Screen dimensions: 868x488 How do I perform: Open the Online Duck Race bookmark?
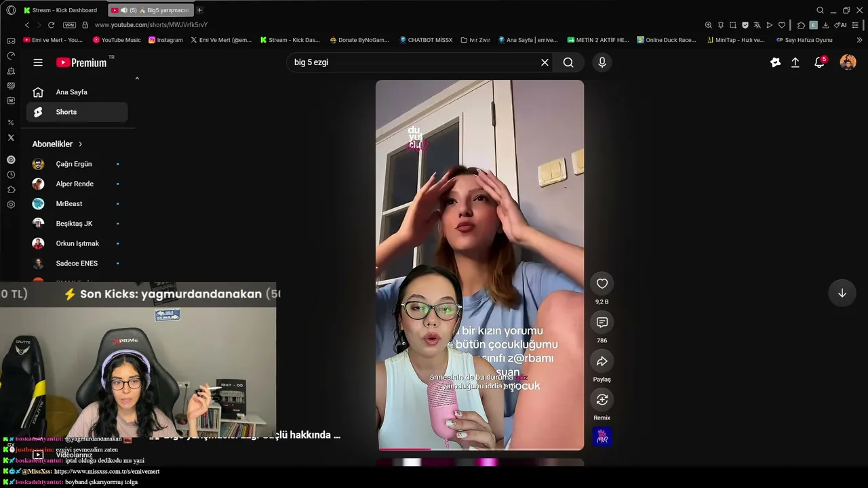coord(667,40)
